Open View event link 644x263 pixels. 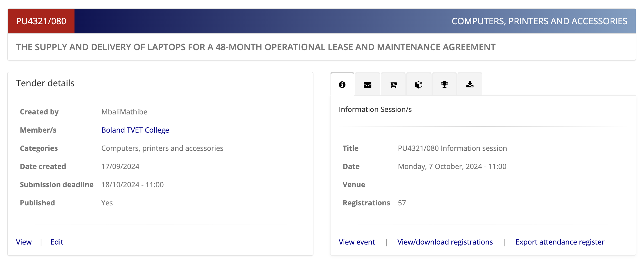click(356, 242)
